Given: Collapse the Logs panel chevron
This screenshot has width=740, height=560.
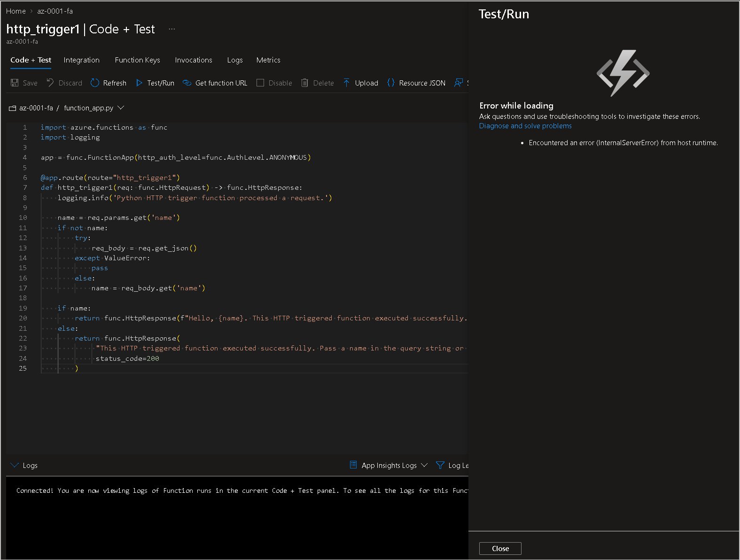Looking at the screenshot, I should [14, 465].
